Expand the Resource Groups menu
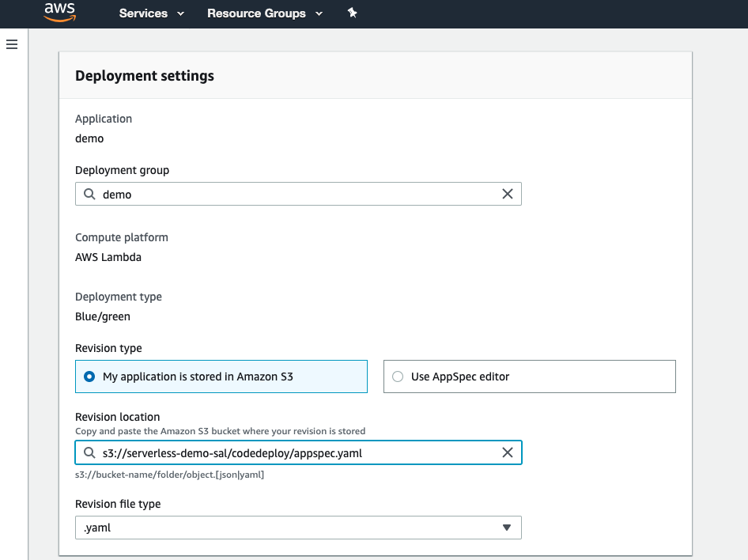 265,13
